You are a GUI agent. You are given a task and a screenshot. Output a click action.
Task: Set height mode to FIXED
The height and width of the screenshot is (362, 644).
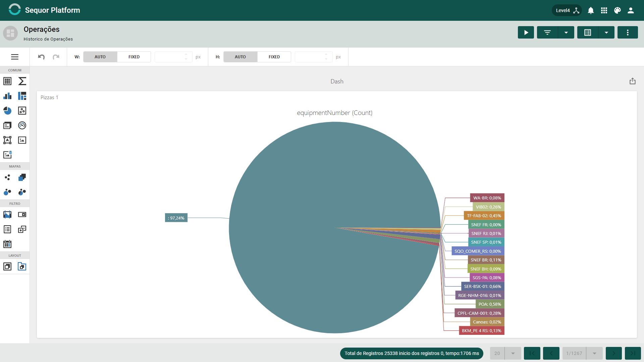[274, 57]
